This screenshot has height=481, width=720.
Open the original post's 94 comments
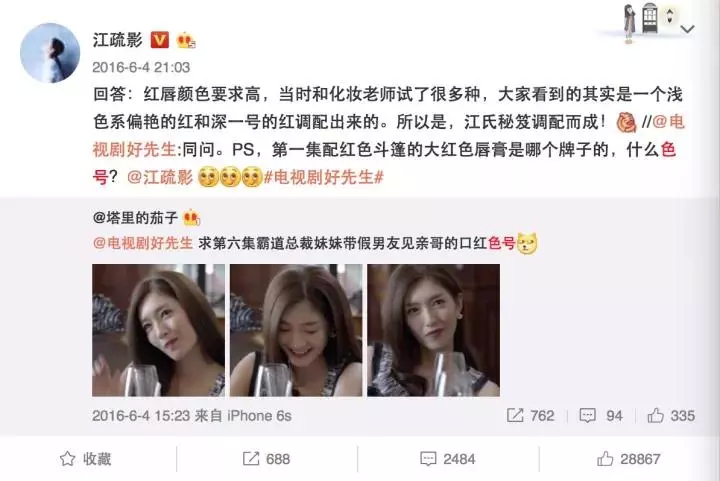pyautogui.click(x=587, y=415)
